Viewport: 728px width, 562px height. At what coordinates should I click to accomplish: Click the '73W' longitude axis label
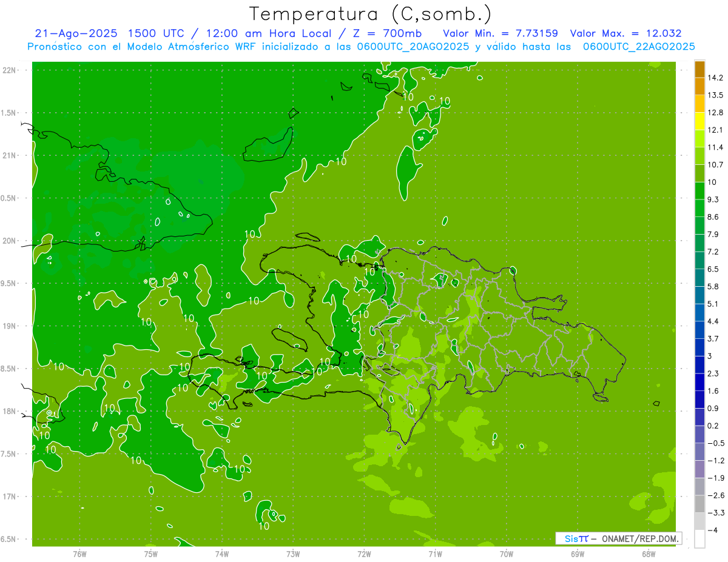pyautogui.click(x=293, y=554)
